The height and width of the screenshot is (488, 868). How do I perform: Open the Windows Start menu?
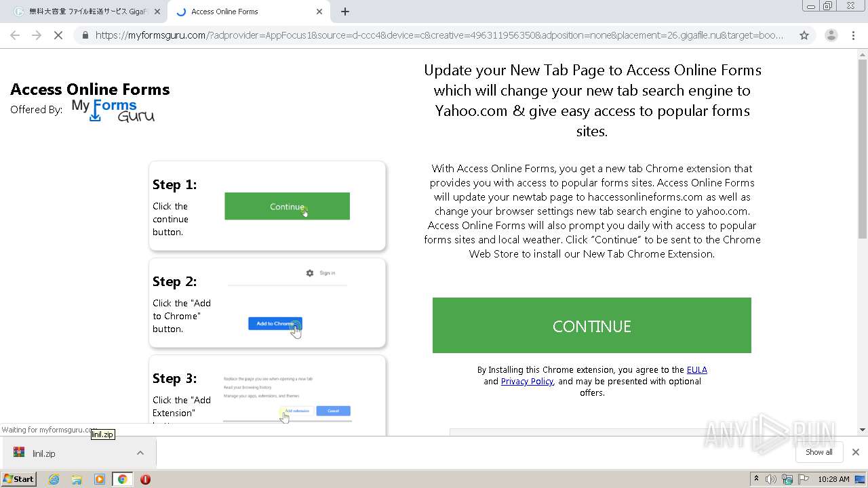pyautogui.click(x=18, y=479)
